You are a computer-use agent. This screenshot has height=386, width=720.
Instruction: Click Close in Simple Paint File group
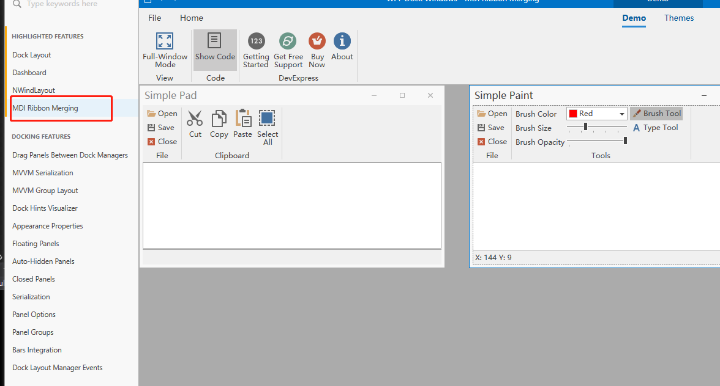pos(492,141)
